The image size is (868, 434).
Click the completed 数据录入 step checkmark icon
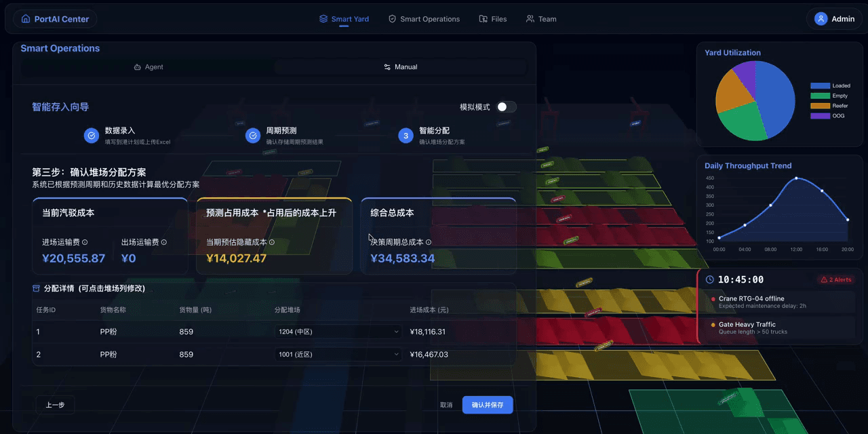pyautogui.click(x=92, y=136)
